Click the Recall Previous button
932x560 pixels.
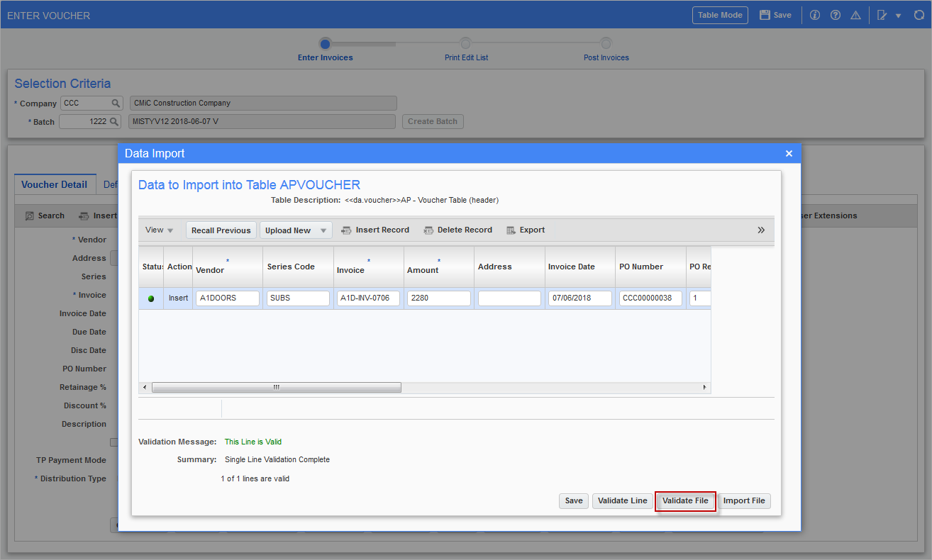click(221, 230)
